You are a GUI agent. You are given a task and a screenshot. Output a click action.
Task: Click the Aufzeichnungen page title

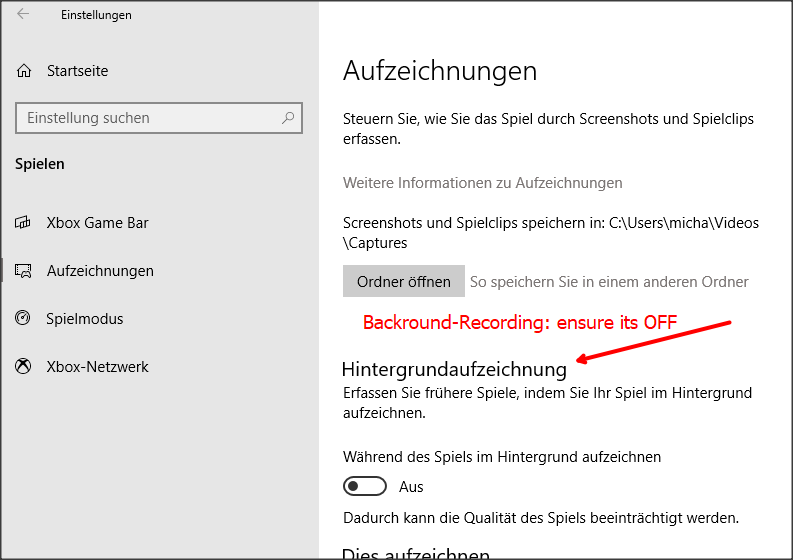click(440, 71)
